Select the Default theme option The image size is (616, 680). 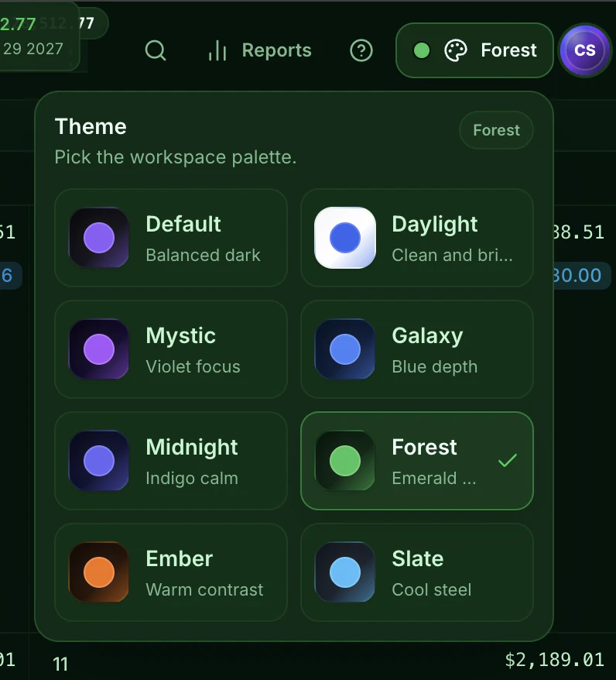pyautogui.click(x=171, y=238)
